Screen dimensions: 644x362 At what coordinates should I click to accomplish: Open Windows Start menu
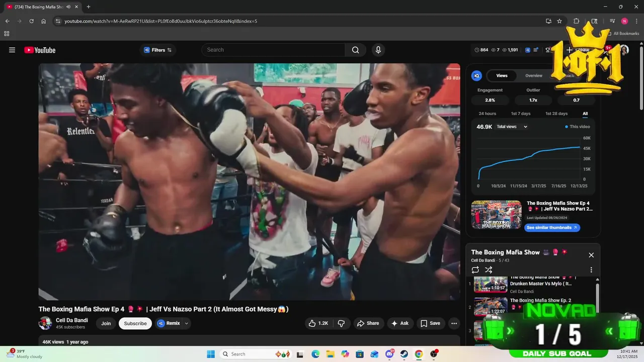coord(210,354)
